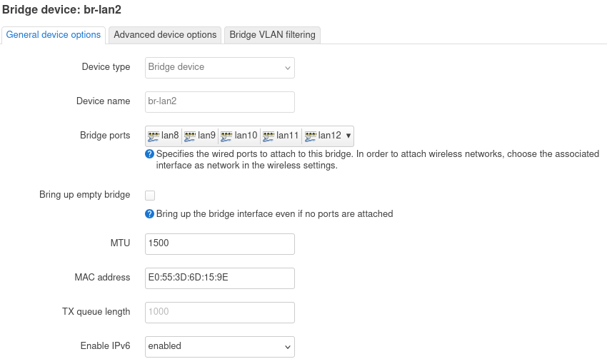Click the MAC address input field
The image size is (607, 364).
(220, 278)
